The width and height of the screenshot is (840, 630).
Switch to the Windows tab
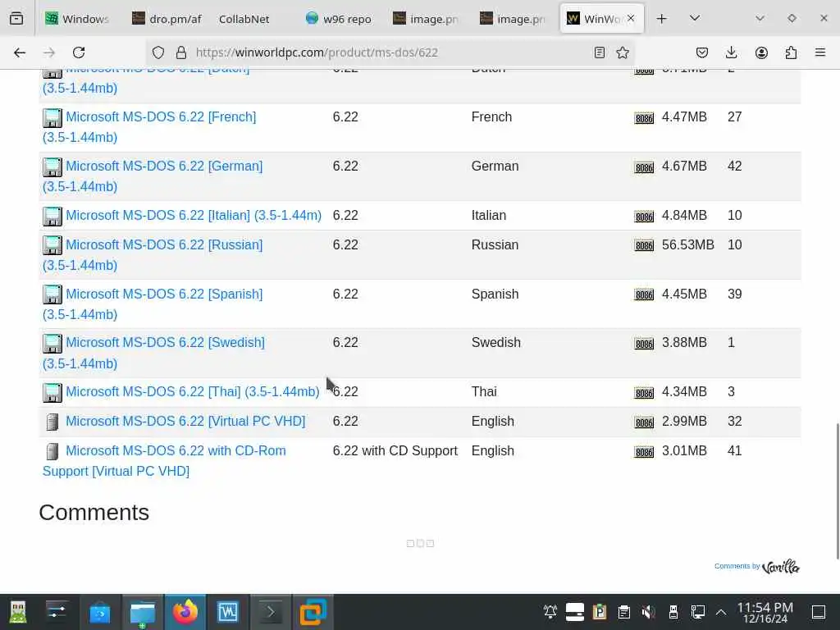(x=78, y=19)
